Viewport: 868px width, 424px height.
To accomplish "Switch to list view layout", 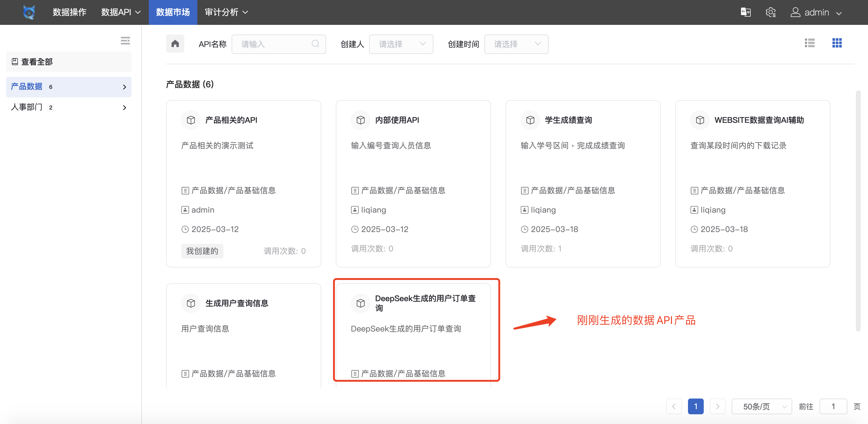I will (810, 43).
